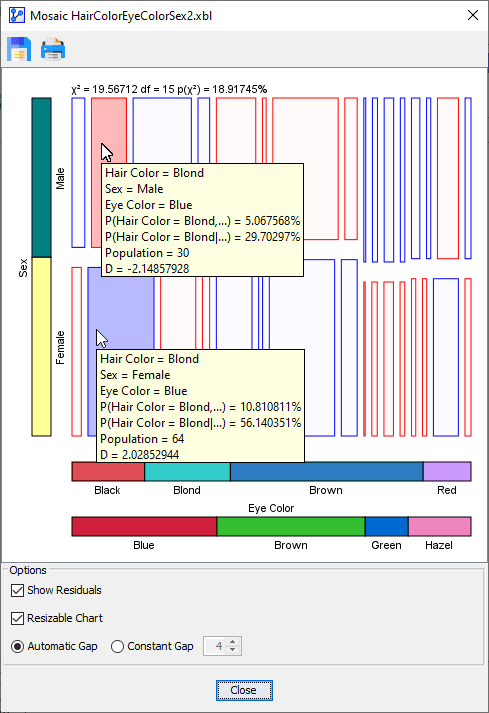489x713 pixels.
Task: Click the save chart floppy disk icon
Action: (x=19, y=49)
